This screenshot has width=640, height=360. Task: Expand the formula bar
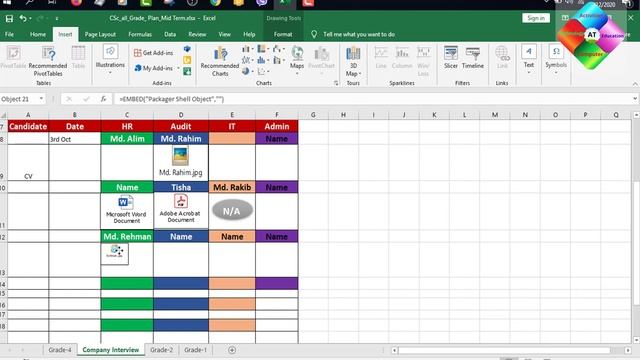[x=635, y=99]
